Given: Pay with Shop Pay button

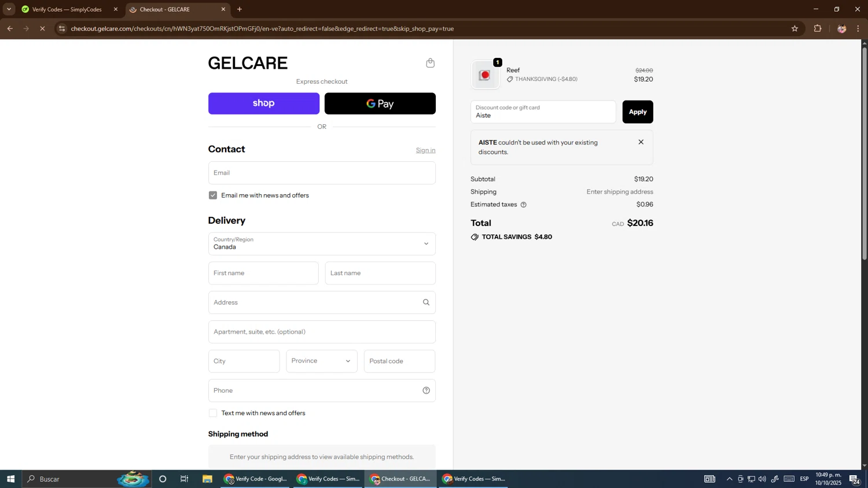Looking at the screenshot, I should click(264, 103).
